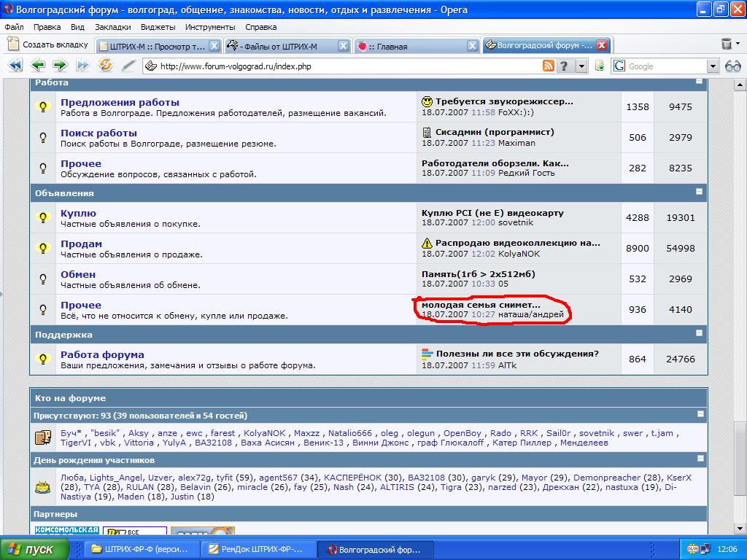This screenshot has width=747, height=560.
Task: Click the warning icon beside Распродаю видеоколлекцию
Action: [427, 243]
